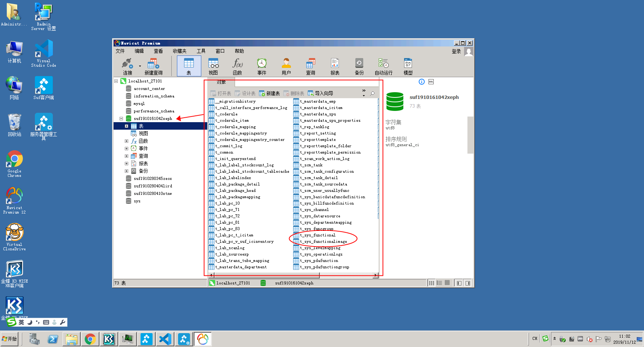The image size is (644, 347).
Task: Select the performance_schema database
Action: click(x=154, y=111)
